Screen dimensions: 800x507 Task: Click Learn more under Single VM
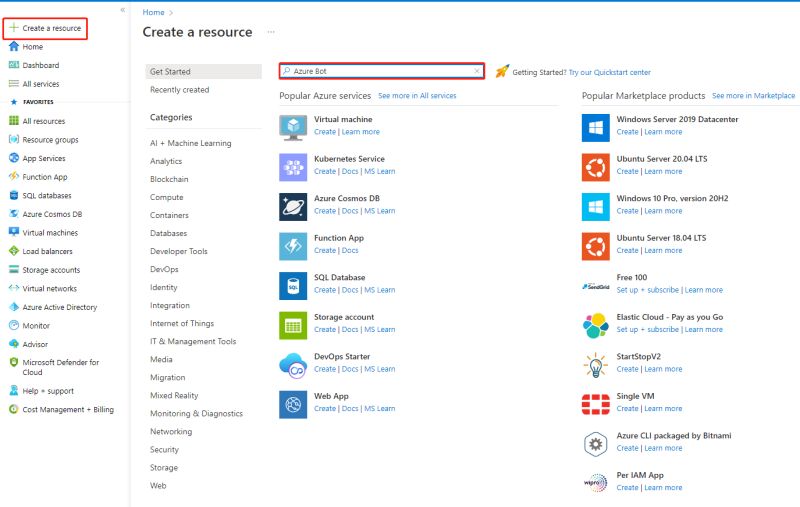click(x=663, y=409)
